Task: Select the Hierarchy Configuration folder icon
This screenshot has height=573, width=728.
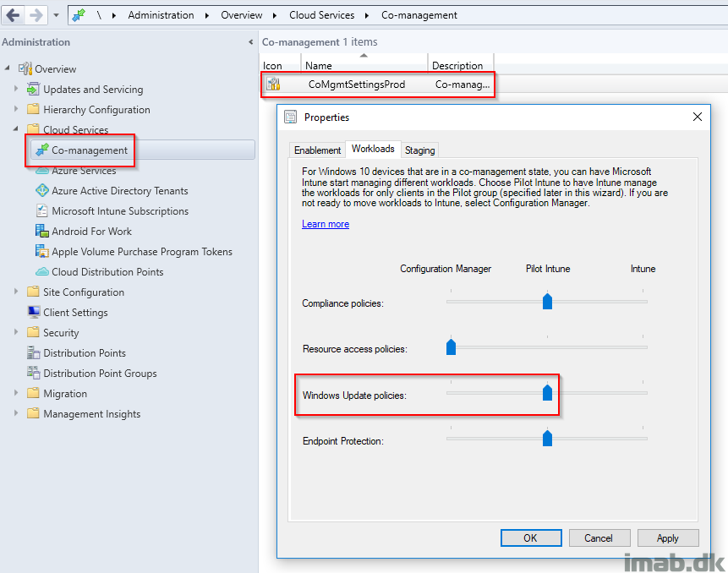Action: [33, 109]
